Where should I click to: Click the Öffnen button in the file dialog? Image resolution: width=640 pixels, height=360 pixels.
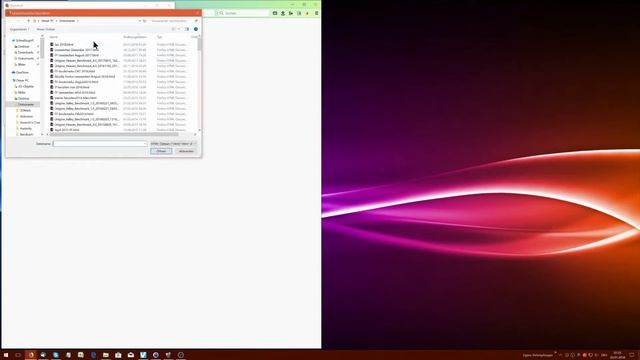tap(161, 151)
